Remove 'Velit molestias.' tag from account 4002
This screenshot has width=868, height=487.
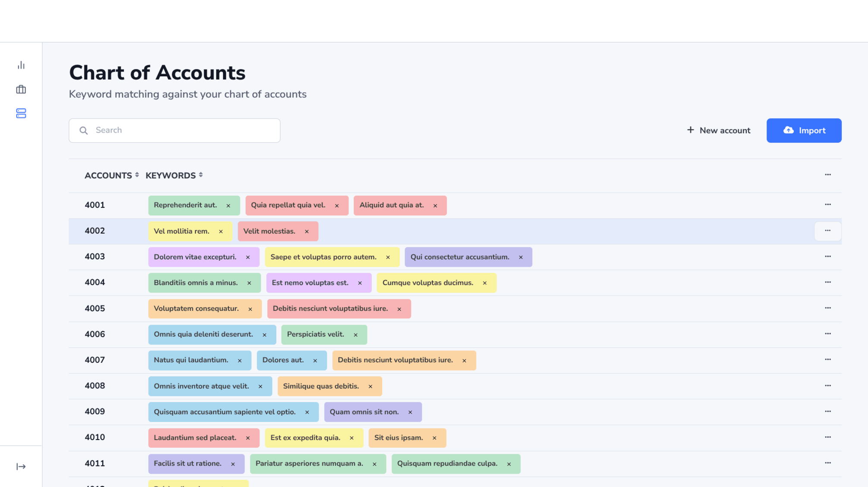[307, 231]
